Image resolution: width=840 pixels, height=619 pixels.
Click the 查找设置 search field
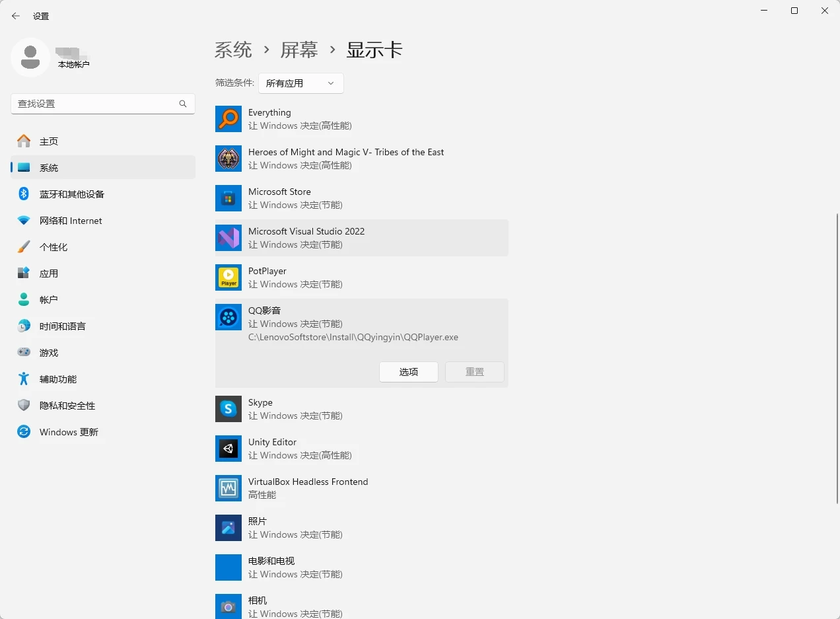[103, 104]
